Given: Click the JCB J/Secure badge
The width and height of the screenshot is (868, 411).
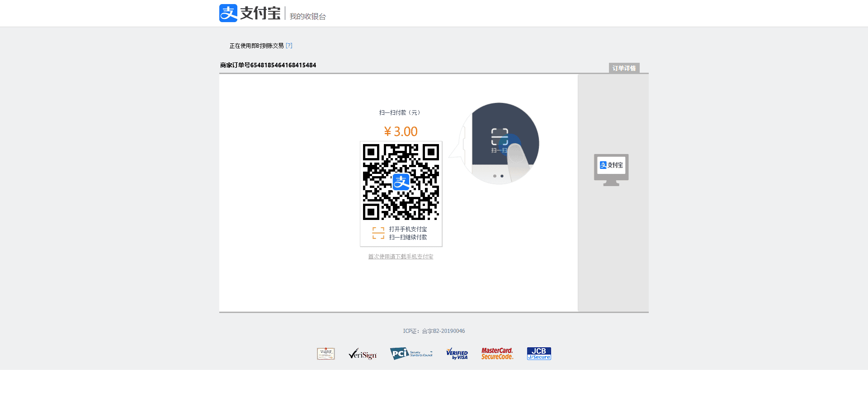Looking at the screenshot, I should [539, 354].
